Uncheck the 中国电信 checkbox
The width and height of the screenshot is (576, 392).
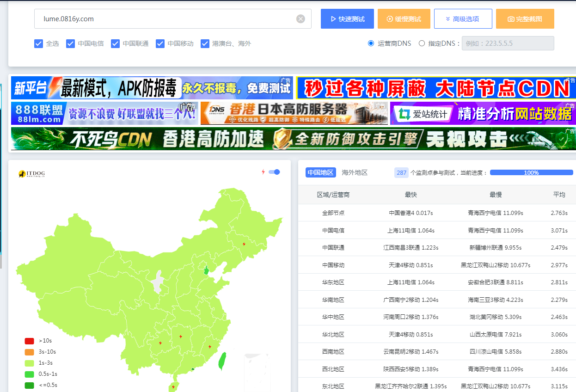(70, 43)
